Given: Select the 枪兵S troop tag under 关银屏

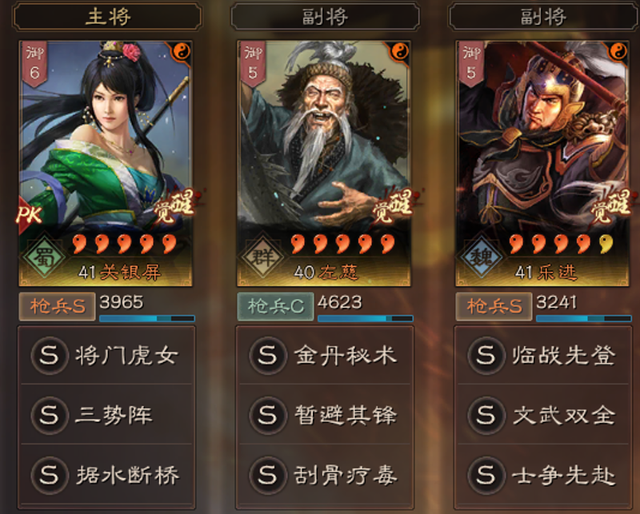Looking at the screenshot, I should pos(57,306).
